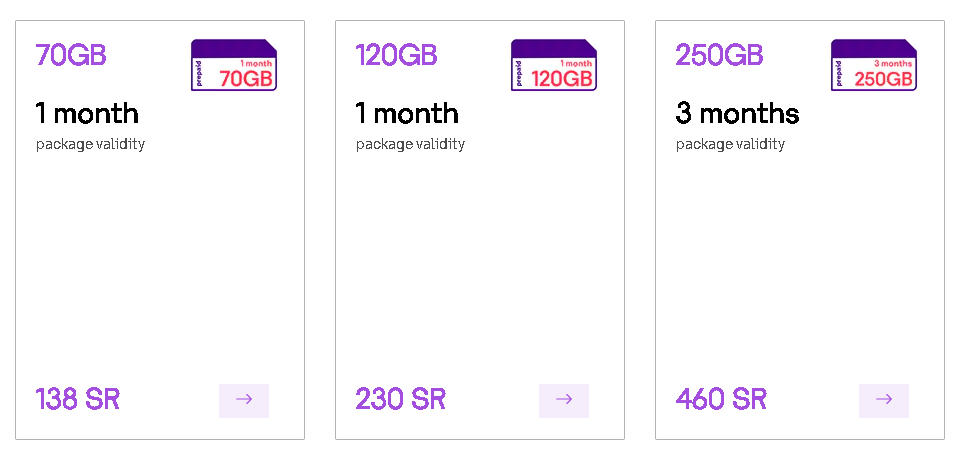Click the 460 SR price
Viewport: 957px width, 457px height.
[721, 400]
